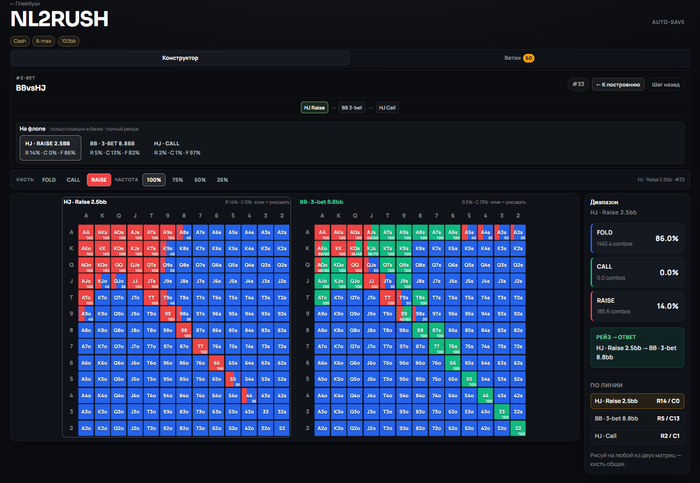Paint the 22 cell in BB 3-bet matrix
The width and height of the screenshot is (700, 483).
[x=518, y=428]
